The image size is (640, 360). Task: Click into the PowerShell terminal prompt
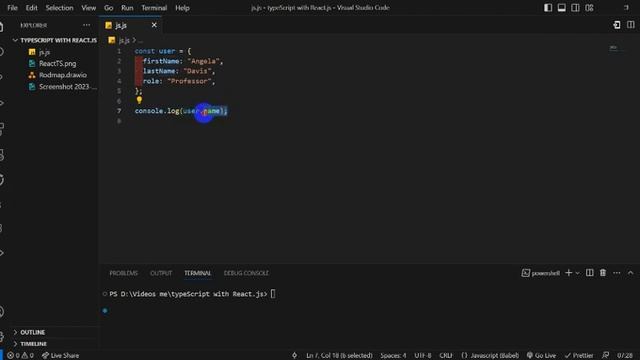point(273,294)
